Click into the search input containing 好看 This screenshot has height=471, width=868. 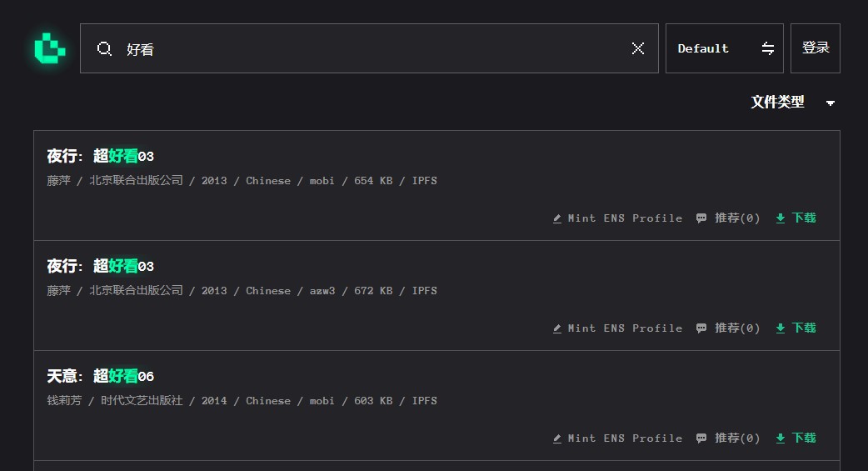375,48
